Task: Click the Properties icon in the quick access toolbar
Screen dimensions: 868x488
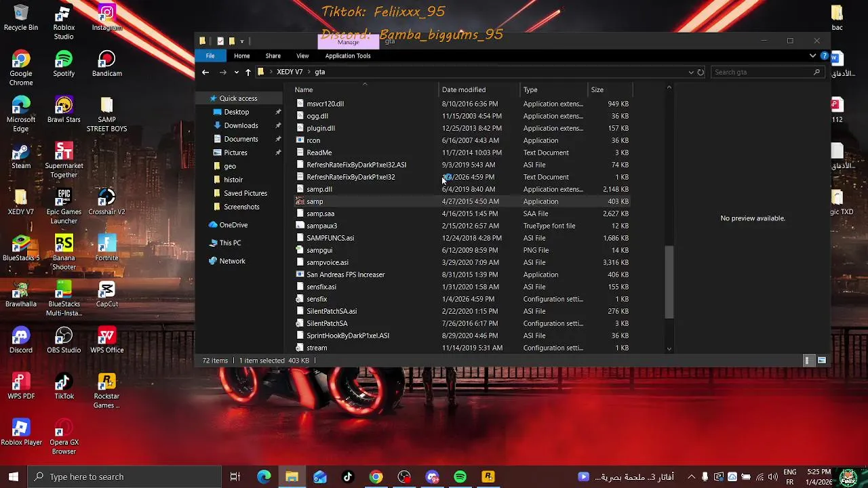Action: [220, 41]
